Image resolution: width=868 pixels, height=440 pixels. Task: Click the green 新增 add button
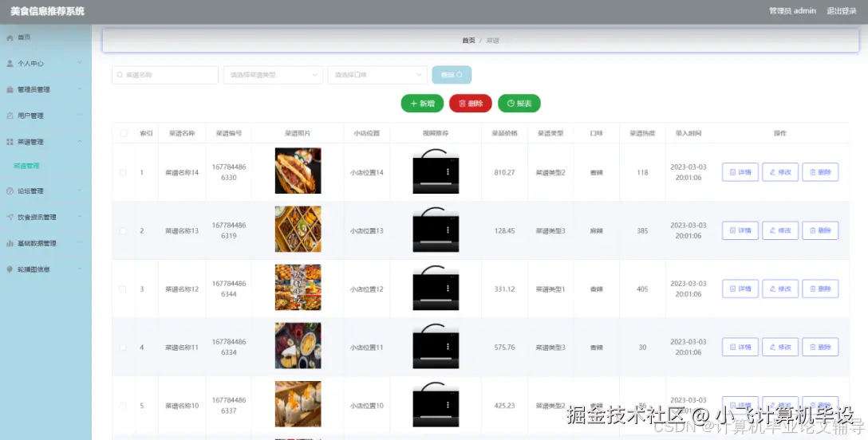tap(422, 104)
